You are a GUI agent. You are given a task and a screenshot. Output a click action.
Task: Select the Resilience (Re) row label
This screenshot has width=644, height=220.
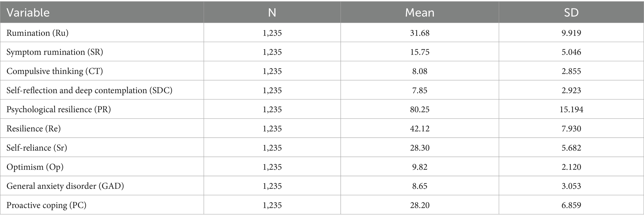click(x=34, y=129)
